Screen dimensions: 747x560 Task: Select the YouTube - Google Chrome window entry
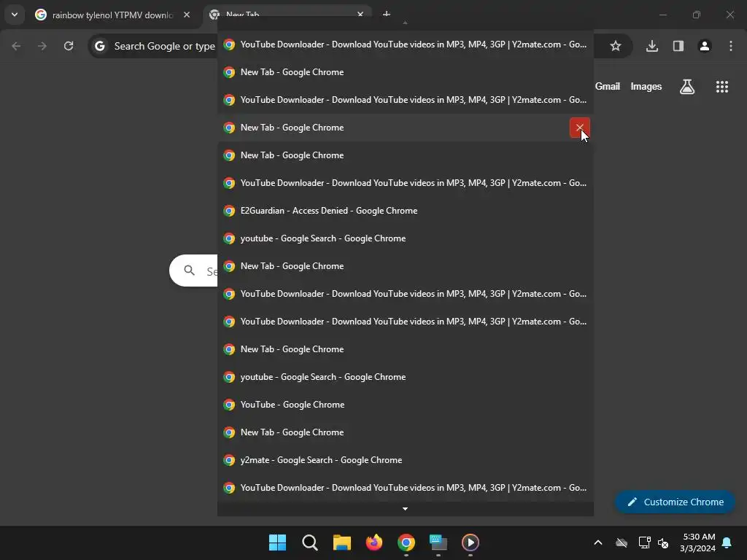pos(406,405)
